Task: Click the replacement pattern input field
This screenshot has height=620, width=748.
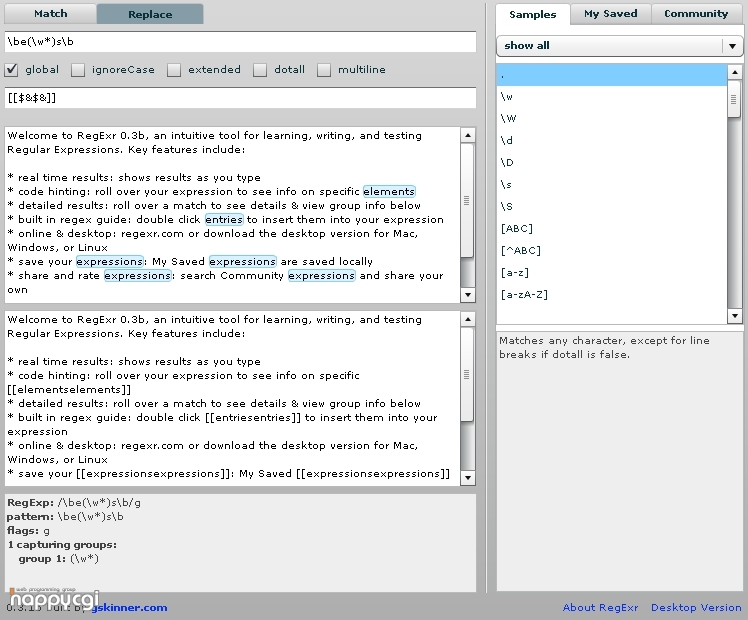Action: click(240, 98)
